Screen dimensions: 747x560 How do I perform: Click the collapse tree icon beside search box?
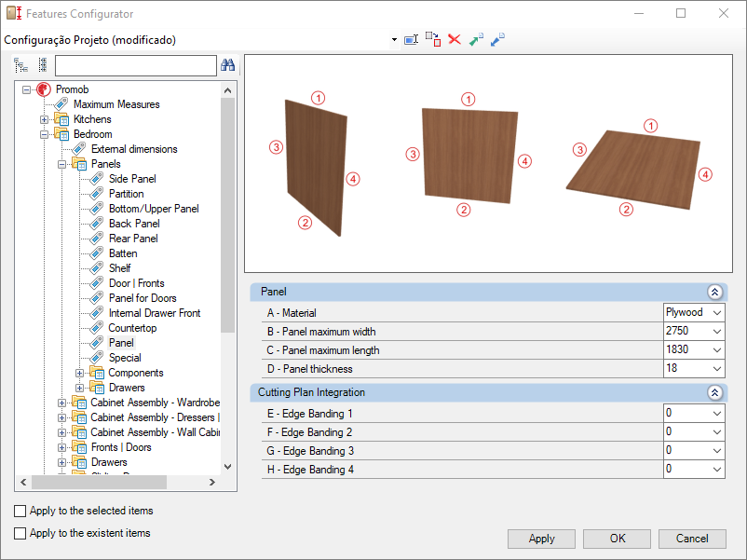click(43, 65)
